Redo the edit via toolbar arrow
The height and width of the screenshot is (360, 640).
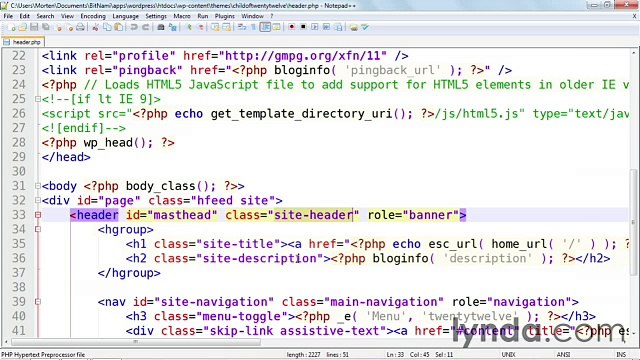(146, 27)
